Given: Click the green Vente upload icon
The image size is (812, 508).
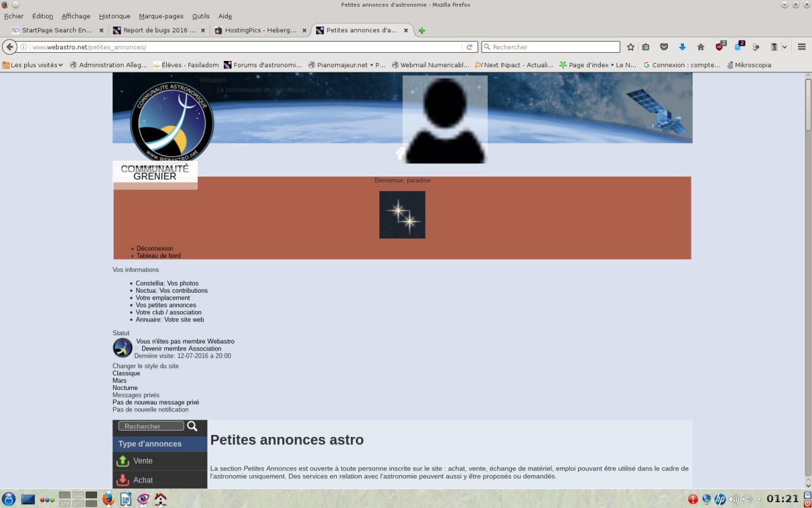Looking at the screenshot, I should pyautogui.click(x=123, y=461).
